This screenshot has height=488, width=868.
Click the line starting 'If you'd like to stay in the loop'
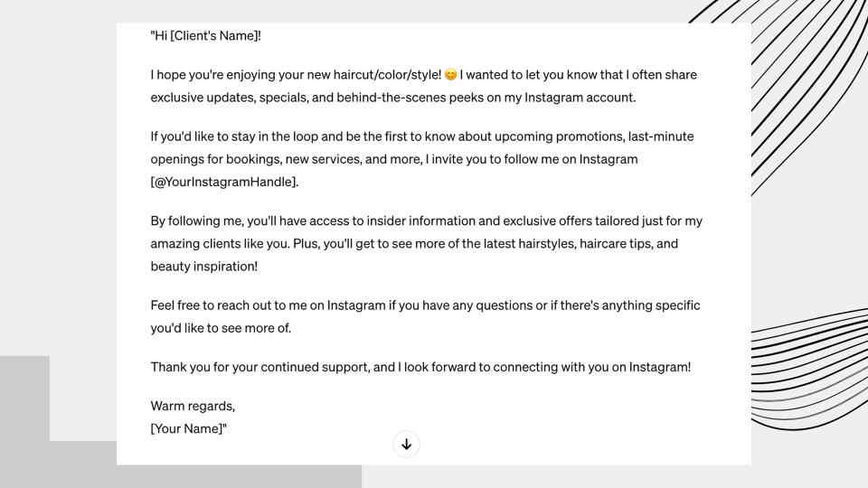pyautogui.click(x=422, y=136)
